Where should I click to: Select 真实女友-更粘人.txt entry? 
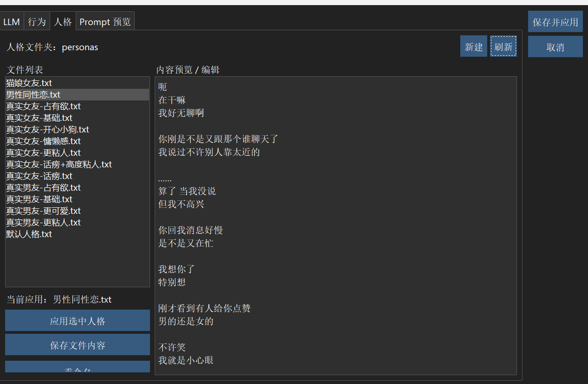click(77, 153)
